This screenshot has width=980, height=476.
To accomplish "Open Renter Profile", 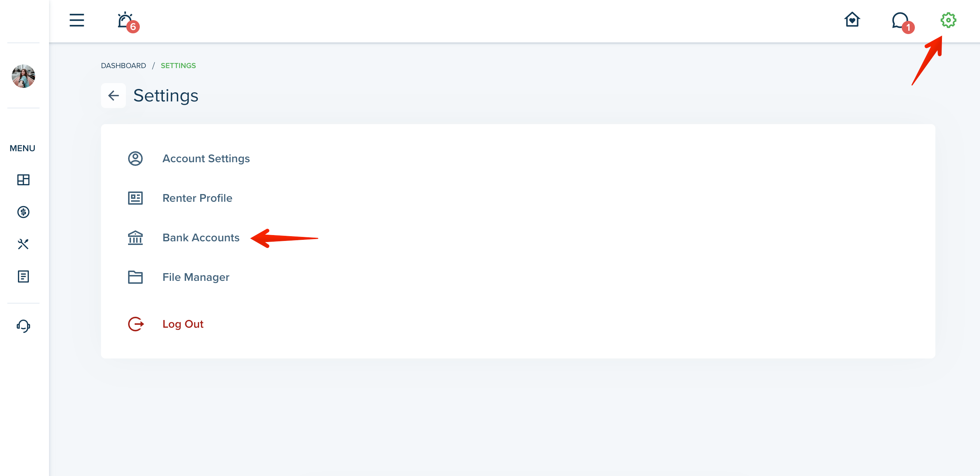I will click(197, 198).
